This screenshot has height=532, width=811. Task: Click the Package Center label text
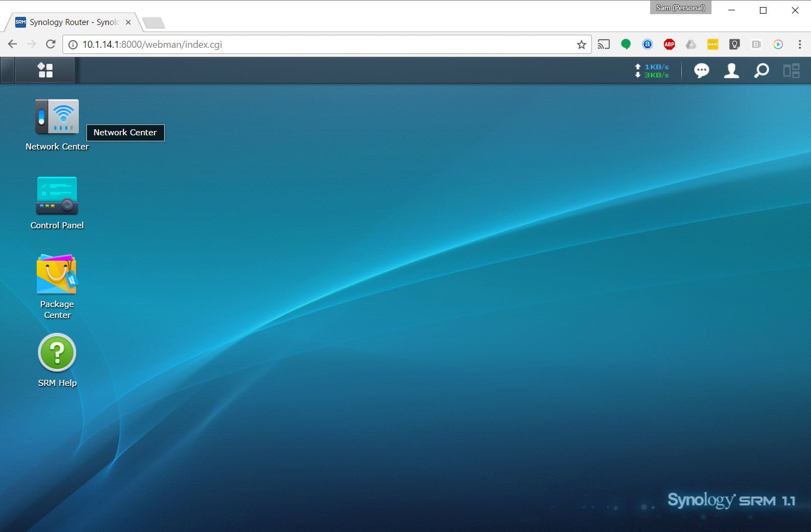coord(57,310)
